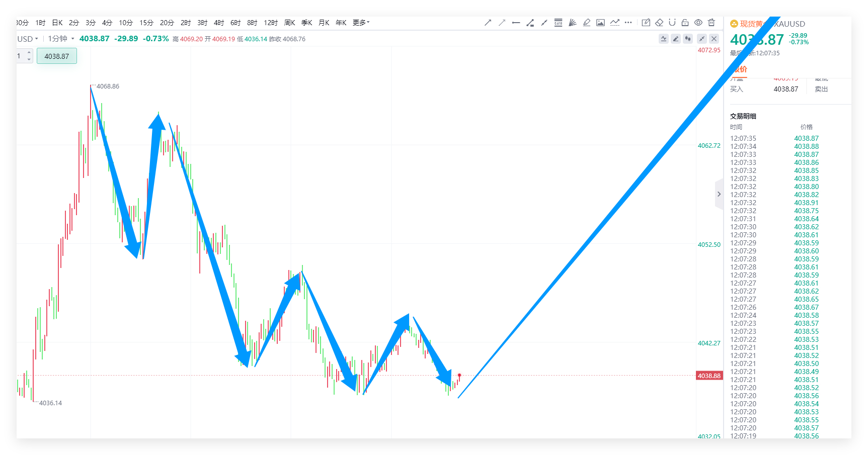Click the pencil draw button below toolbar
The image size is (868, 455).
pyautogui.click(x=676, y=39)
